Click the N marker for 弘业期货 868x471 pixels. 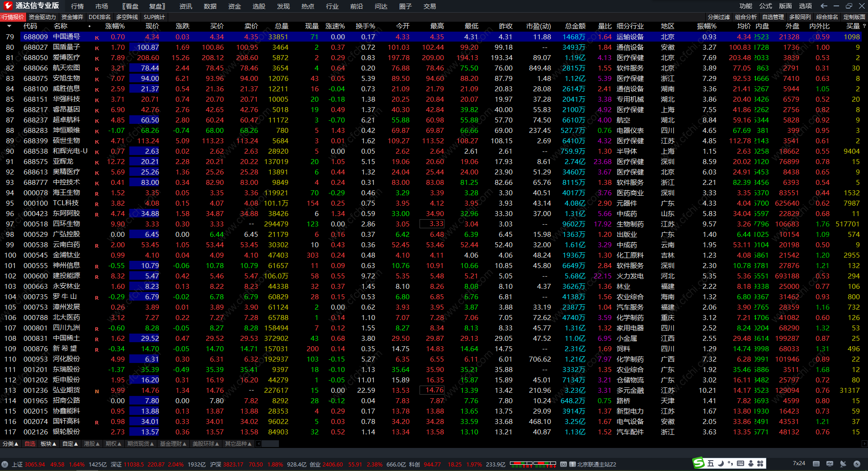pyautogui.click(x=97, y=391)
